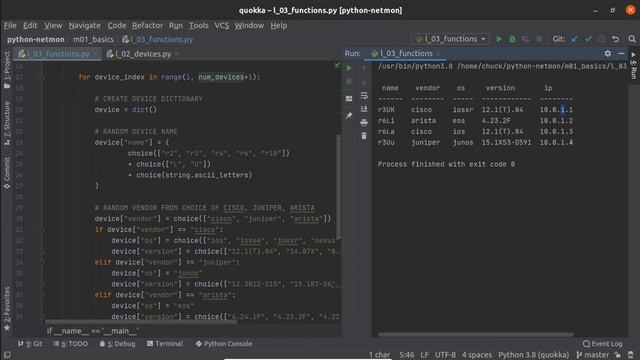Viewport: 640px width, 360px height.
Task: Open Search Everywhere magnifier icon
Action: (632, 39)
